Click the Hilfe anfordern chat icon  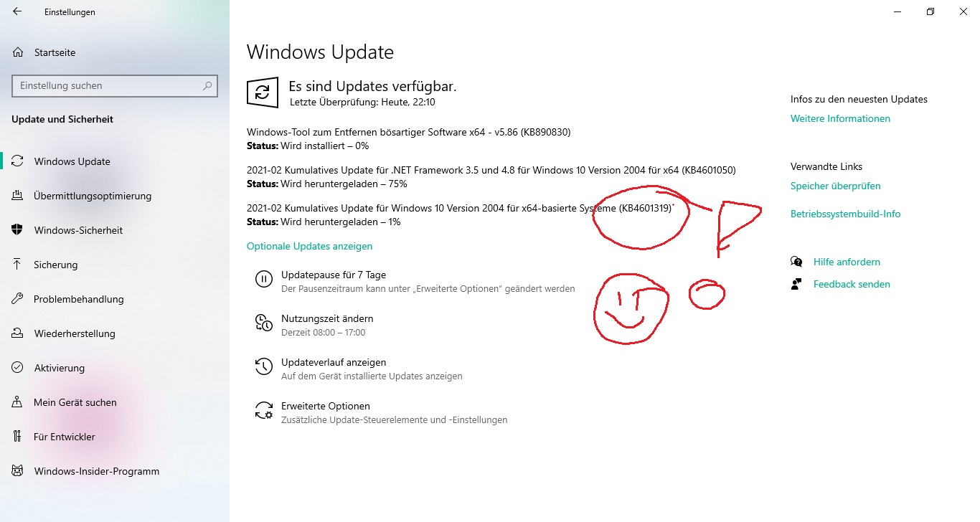[796, 262]
